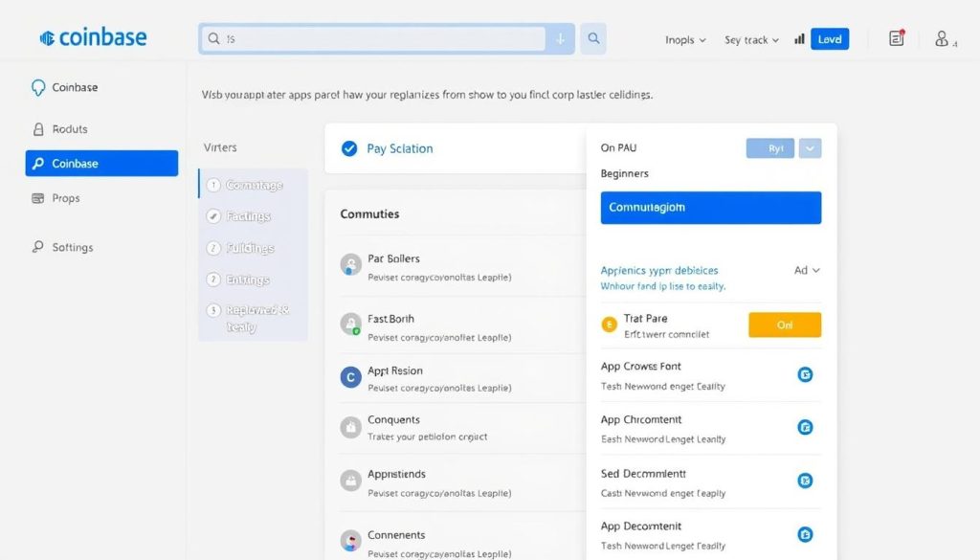Open the Aprienics yypr debieices link

click(x=659, y=271)
